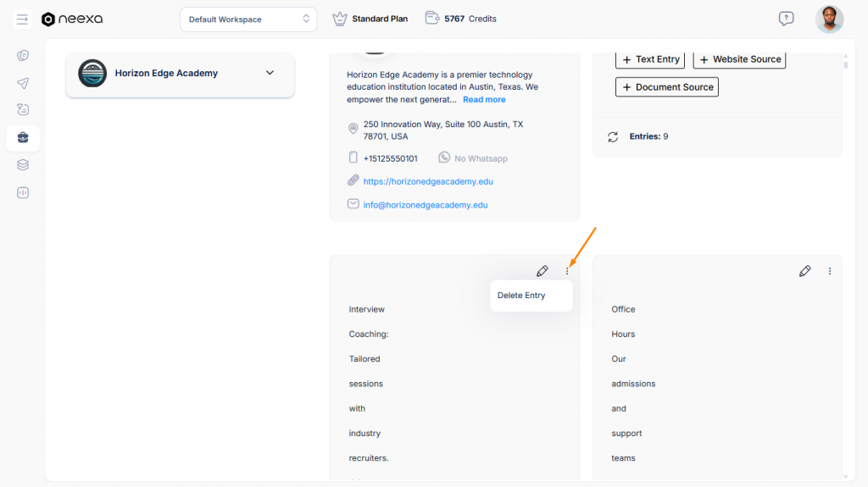Image resolution: width=868 pixels, height=487 pixels.
Task: Click the chat bubbles sidebar icon
Action: [23, 56]
